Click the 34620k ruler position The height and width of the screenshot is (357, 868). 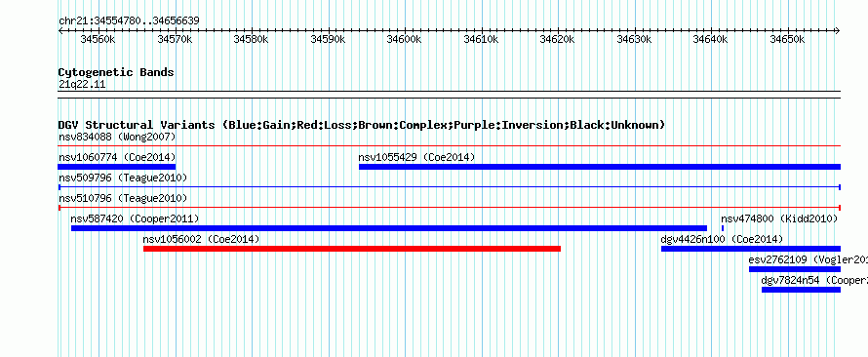(x=558, y=39)
